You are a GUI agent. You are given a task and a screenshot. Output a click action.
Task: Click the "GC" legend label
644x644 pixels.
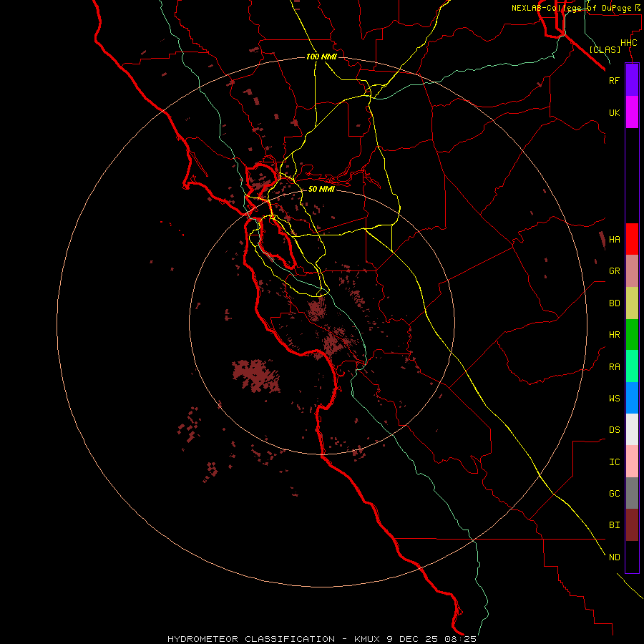point(614,494)
